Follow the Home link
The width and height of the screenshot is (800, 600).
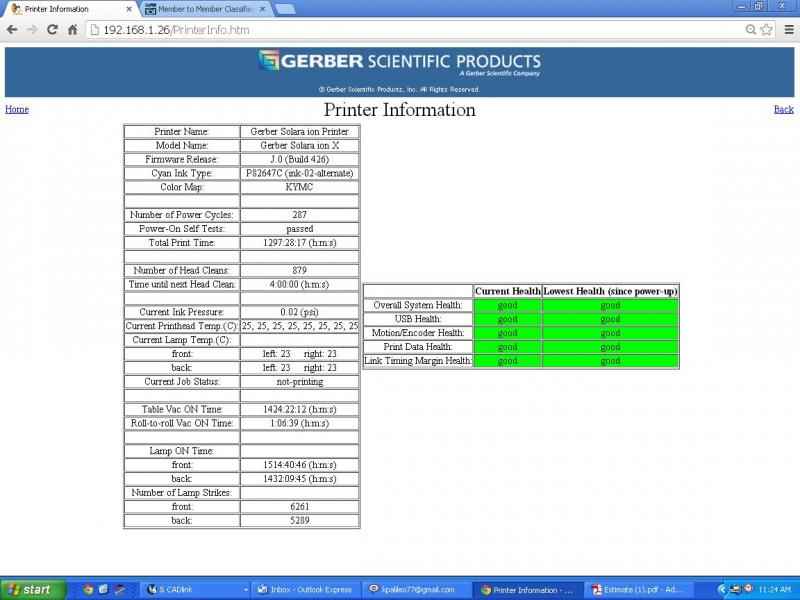click(x=17, y=109)
